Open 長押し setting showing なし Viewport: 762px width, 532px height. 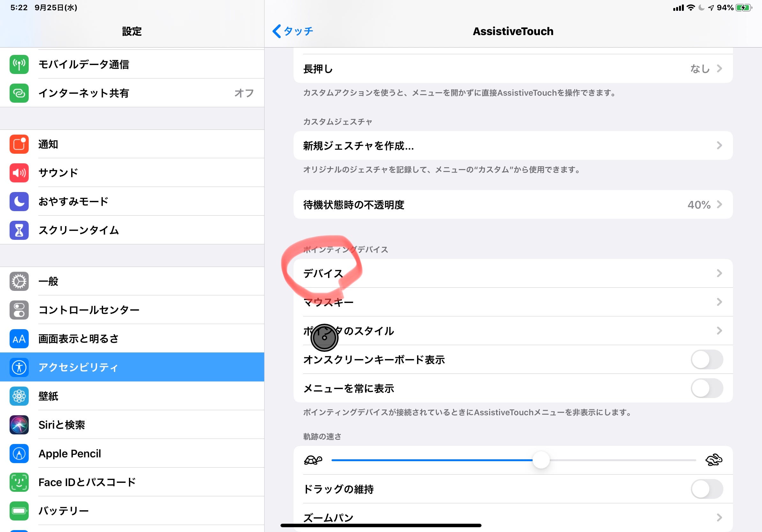click(x=513, y=69)
